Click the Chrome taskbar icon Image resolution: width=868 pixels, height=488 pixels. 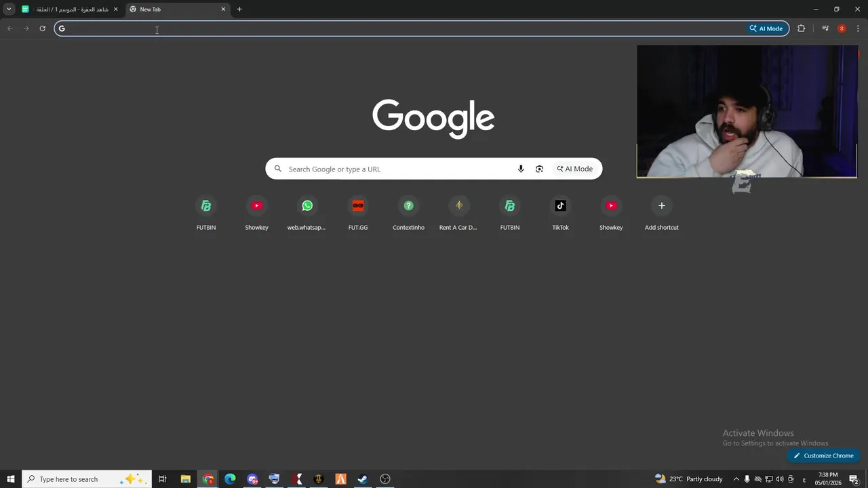208,479
